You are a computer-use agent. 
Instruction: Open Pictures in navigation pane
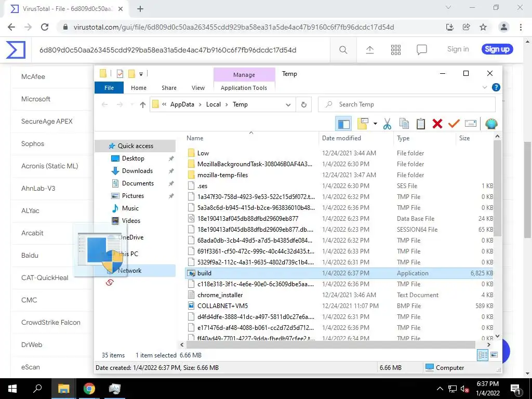[132, 196]
